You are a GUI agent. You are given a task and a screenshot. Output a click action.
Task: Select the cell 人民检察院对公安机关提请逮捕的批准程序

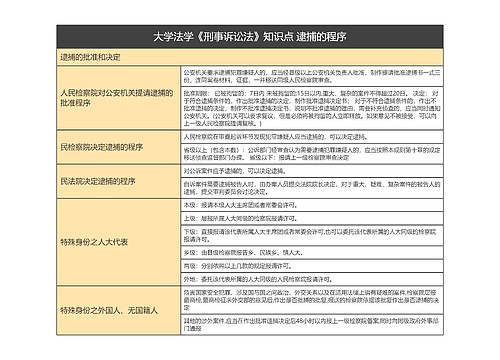point(119,98)
